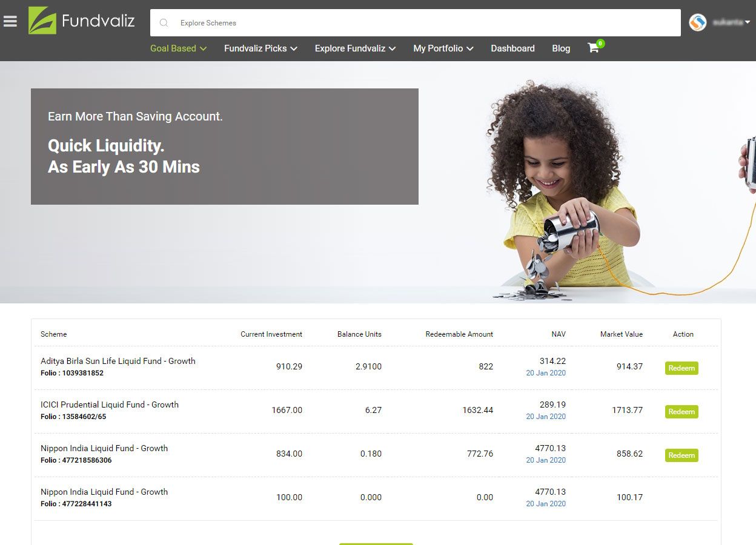Select Aditya Birla Sun Life Liquid Fund name
This screenshot has width=756, height=545.
[118, 361]
